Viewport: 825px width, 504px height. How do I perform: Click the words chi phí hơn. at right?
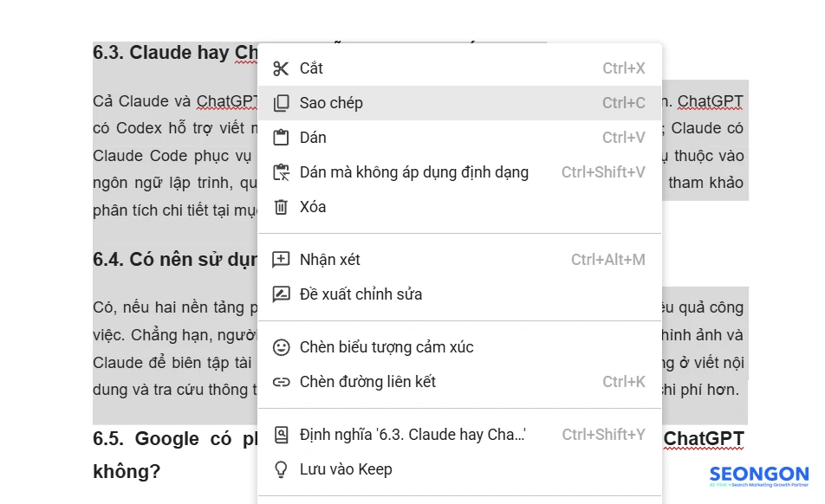[700, 390]
